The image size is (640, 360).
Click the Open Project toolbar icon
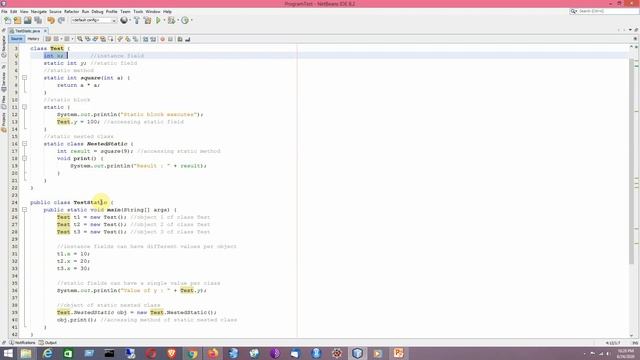point(27,20)
